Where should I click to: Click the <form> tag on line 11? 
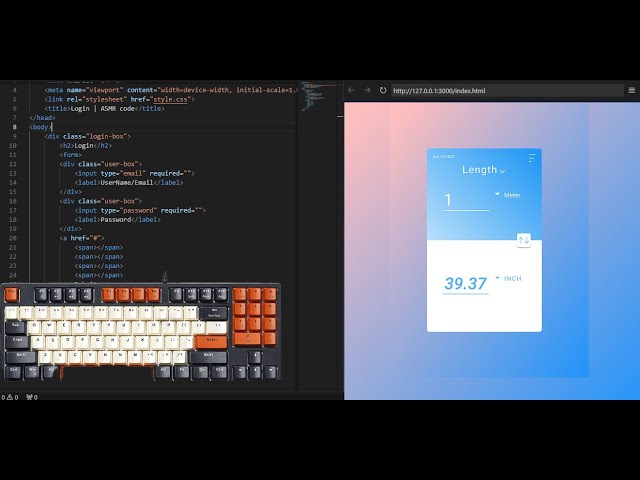point(71,155)
